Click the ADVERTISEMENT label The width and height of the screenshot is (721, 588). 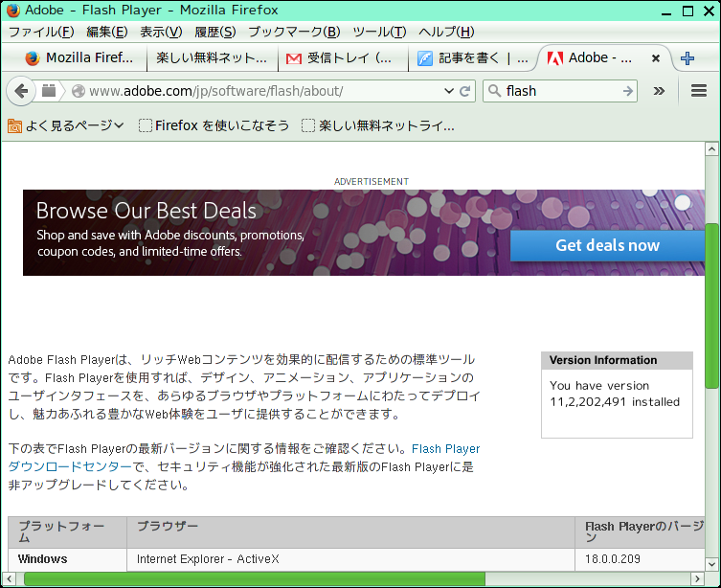pyautogui.click(x=372, y=182)
